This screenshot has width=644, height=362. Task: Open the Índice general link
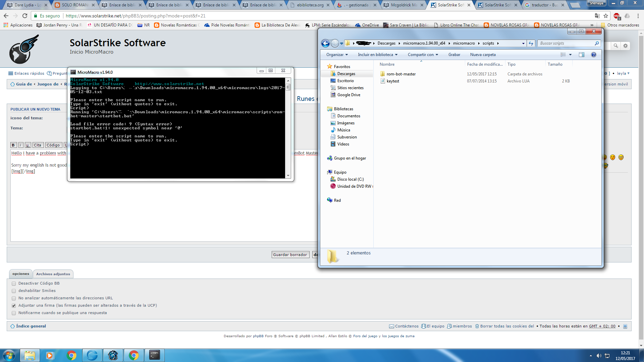point(31,326)
